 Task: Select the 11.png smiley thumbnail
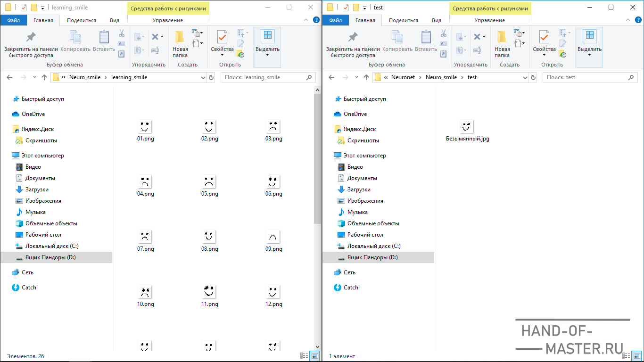(x=209, y=291)
